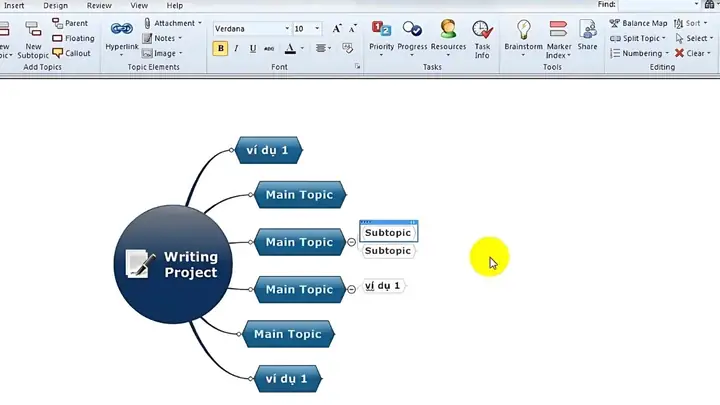Open the Marker Index tool
The image size is (720, 405).
click(x=558, y=39)
